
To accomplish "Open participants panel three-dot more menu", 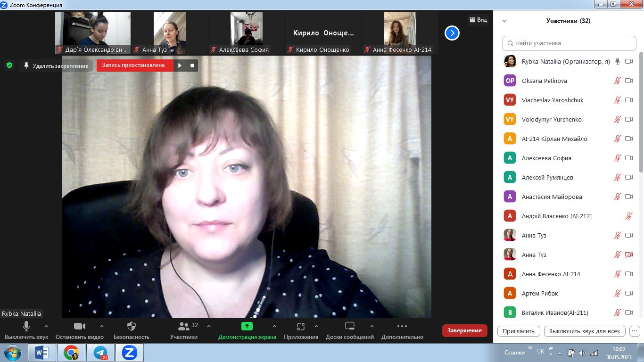I will 635,331.
